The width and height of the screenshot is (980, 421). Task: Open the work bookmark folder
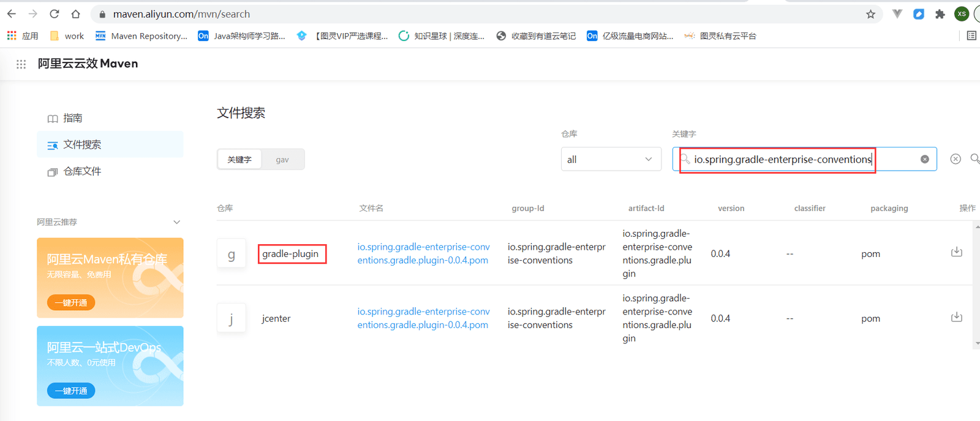click(x=67, y=36)
